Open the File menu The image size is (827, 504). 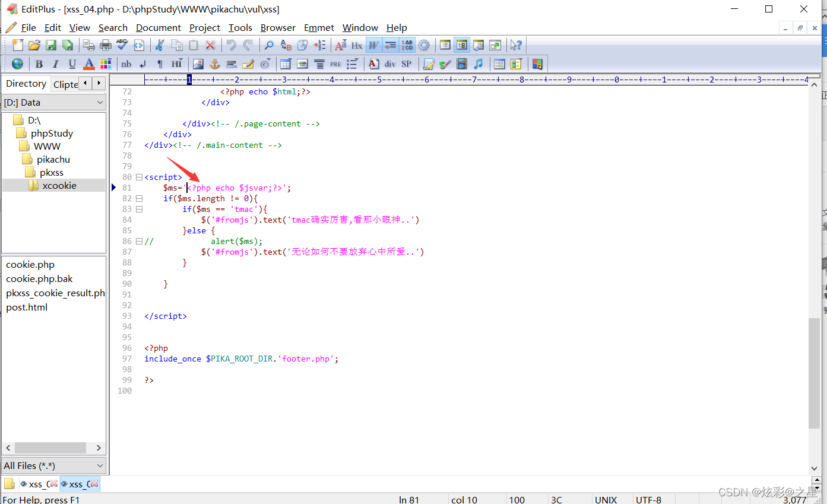point(28,27)
